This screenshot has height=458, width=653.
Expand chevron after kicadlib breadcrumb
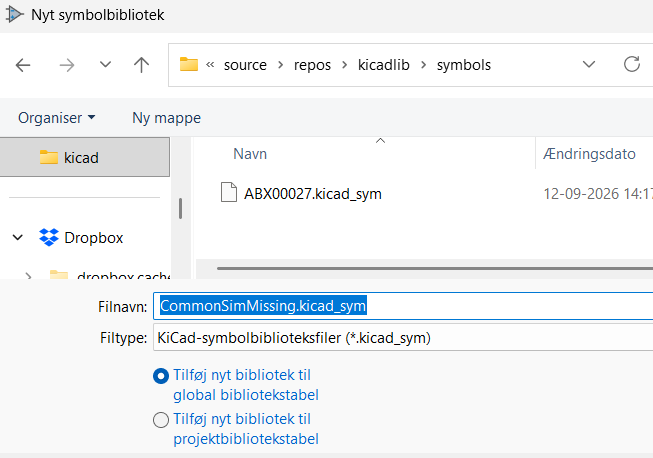pyautogui.click(x=424, y=65)
